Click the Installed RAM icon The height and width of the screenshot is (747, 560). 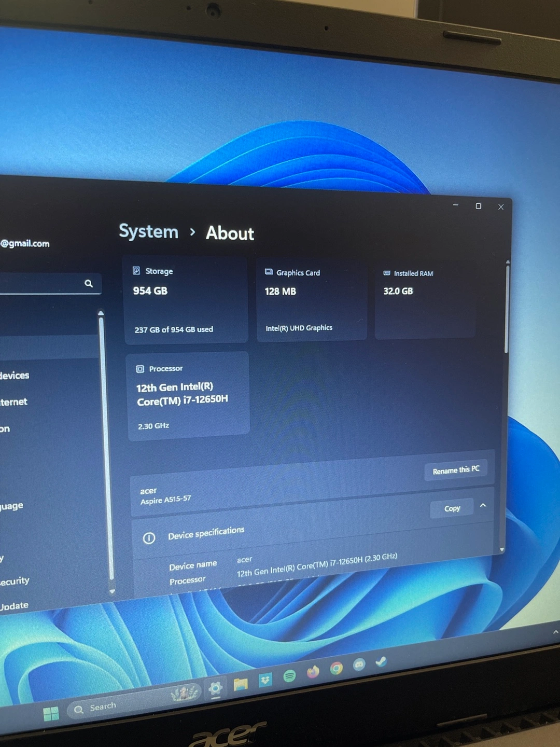coord(387,273)
